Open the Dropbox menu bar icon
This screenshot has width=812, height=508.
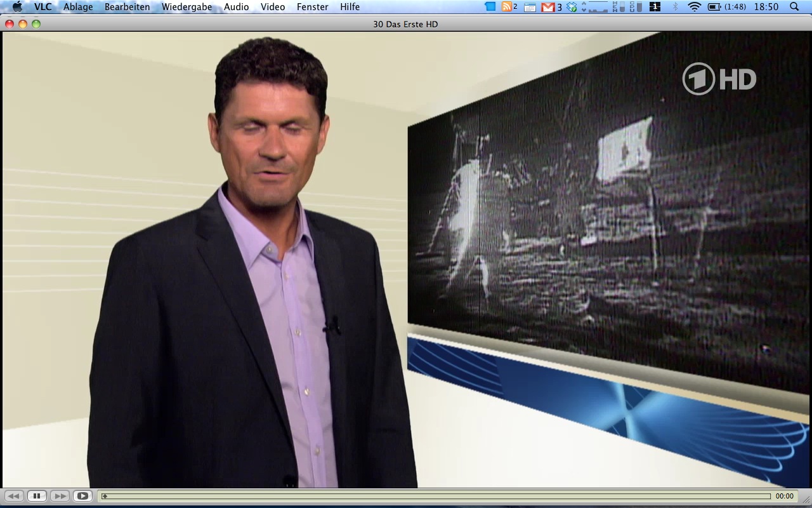tap(572, 7)
